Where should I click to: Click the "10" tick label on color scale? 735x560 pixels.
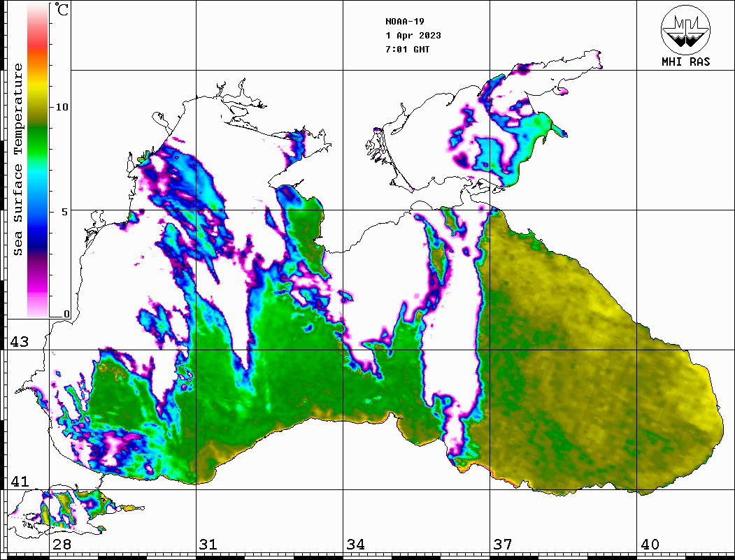coord(62,107)
